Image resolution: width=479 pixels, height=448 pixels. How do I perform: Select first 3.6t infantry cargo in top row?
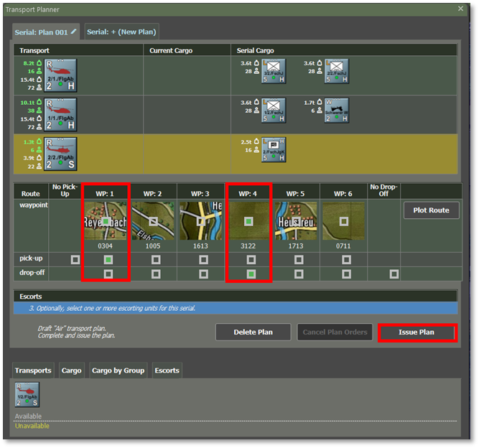[274, 72]
